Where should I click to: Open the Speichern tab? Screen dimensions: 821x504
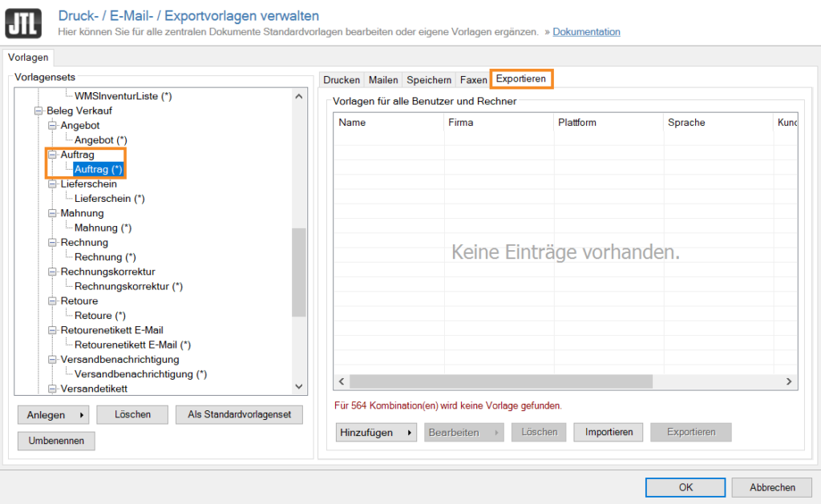429,80
